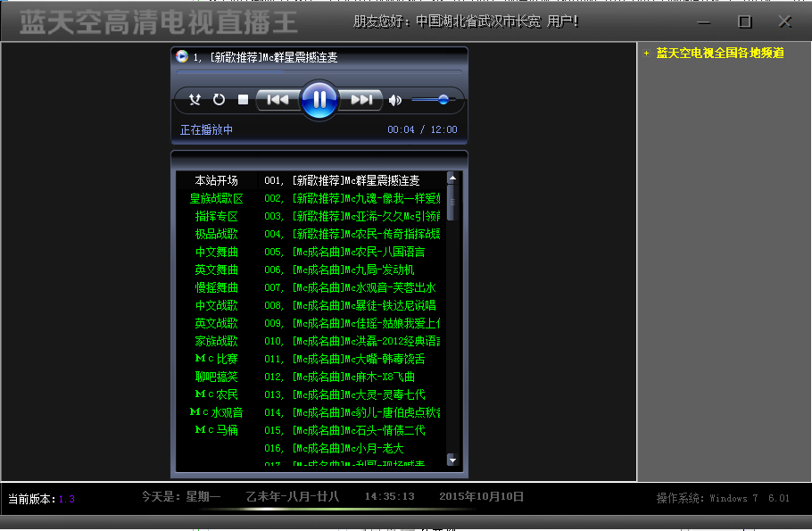Viewport: 812px width, 531px height.
Task: Play track 010 Mc洪磊-2012经典
Action: tap(352, 341)
